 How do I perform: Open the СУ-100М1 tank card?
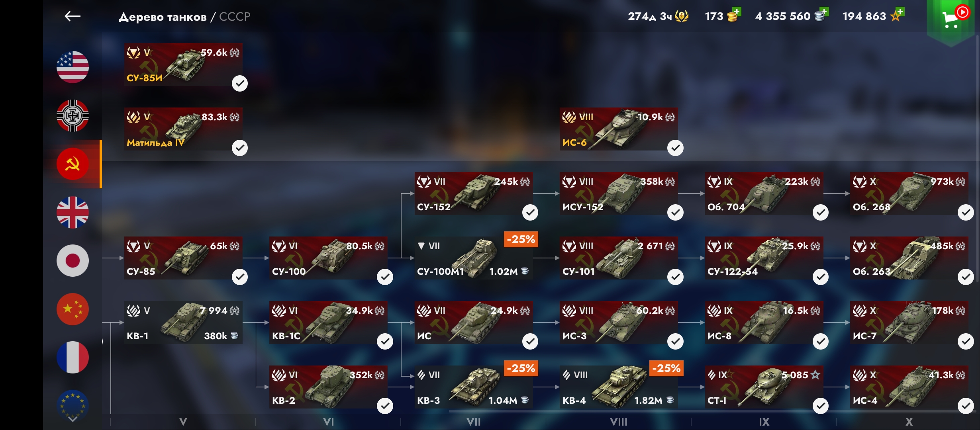pos(474,258)
